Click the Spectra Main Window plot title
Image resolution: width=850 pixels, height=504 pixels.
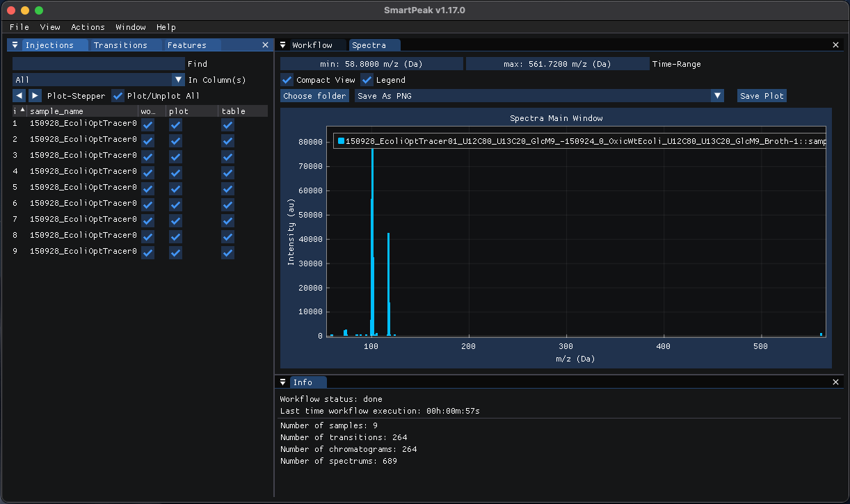click(x=556, y=118)
